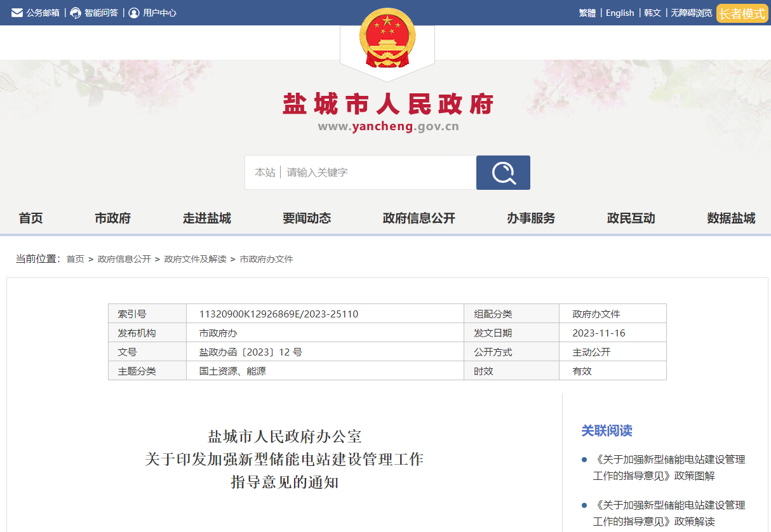Open 市政府 navigation menu
The image size is (771, 532).
(112, 218)
